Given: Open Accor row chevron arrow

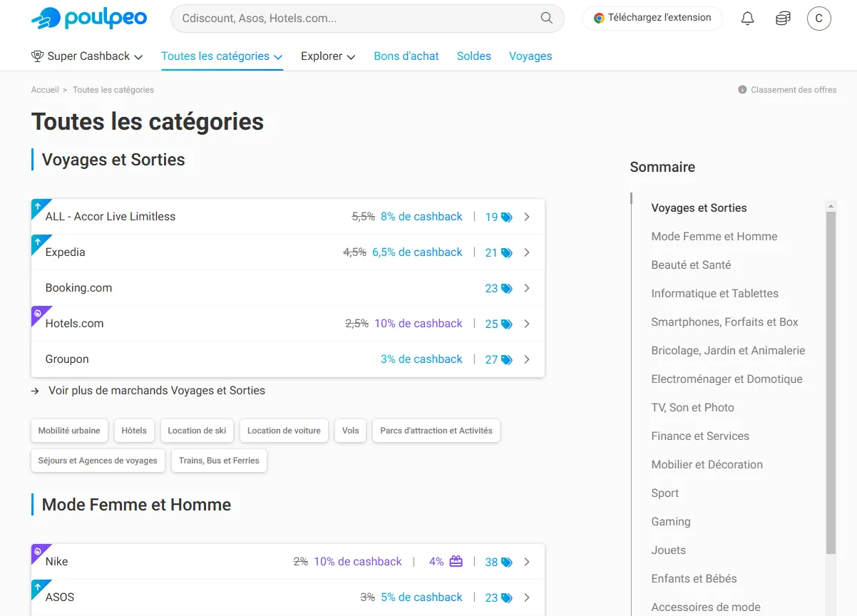Looking at the screenshot, I should pos(527,217).
